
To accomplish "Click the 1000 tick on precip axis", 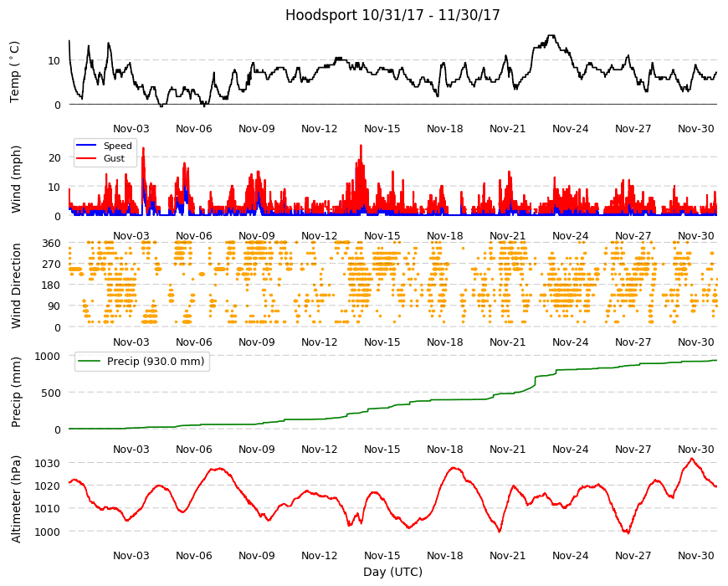I will (x=49, y=356).
